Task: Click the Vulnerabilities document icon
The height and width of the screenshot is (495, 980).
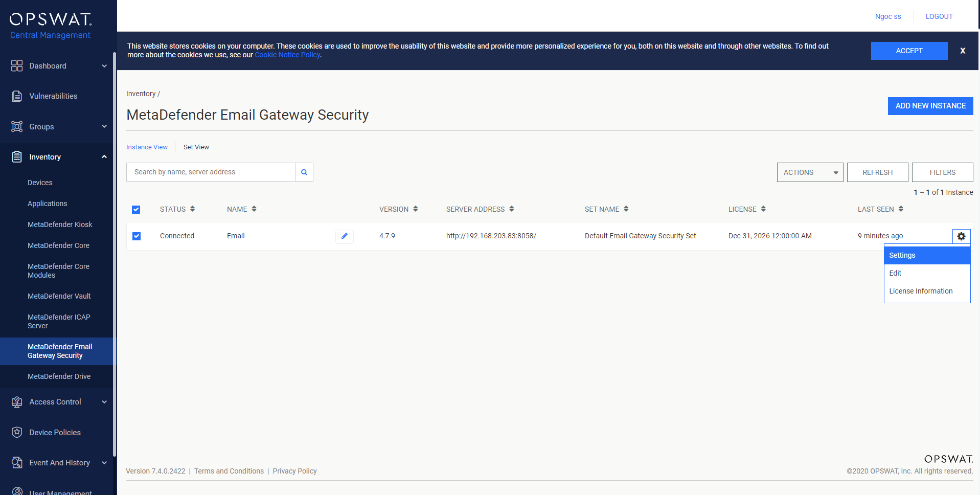Action: click(17, 96)
